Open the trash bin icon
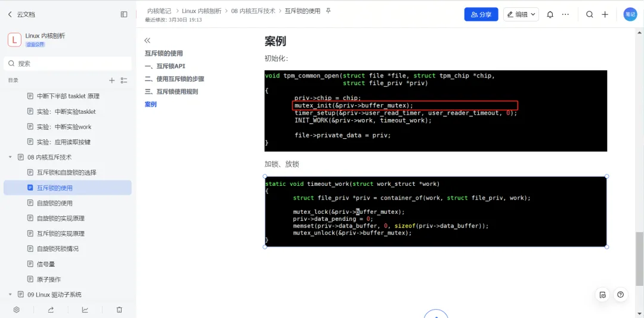This screenshot has width=644, height=318. [x=119, y=310]
